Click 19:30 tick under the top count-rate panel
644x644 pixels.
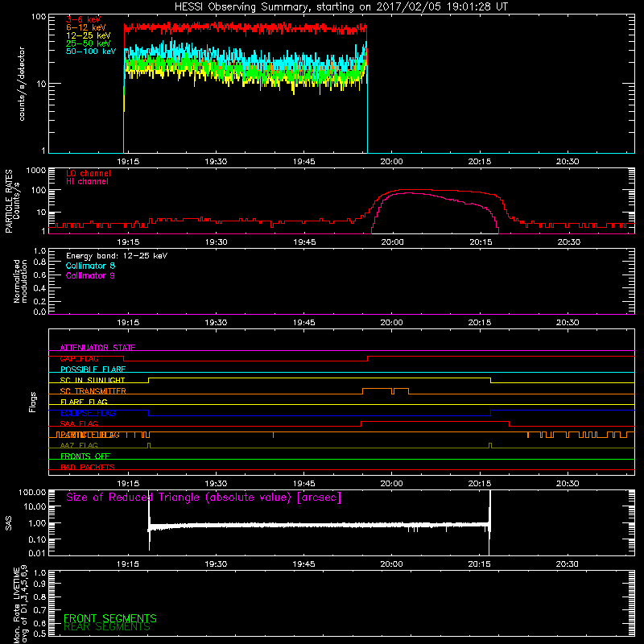216,162
